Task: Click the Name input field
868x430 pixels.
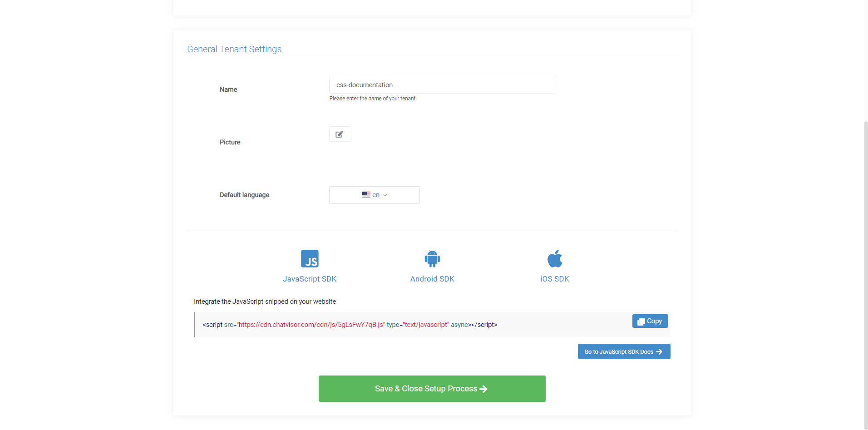Action: 443,85
